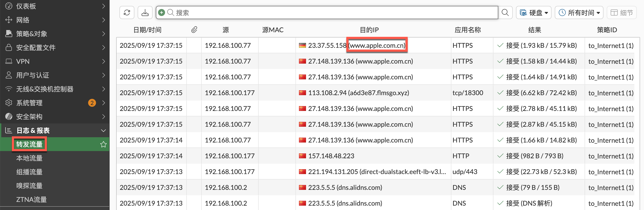This screenshot has width=644, height=210.
Task: Click the 细节 details button
Action: (621, 12)
